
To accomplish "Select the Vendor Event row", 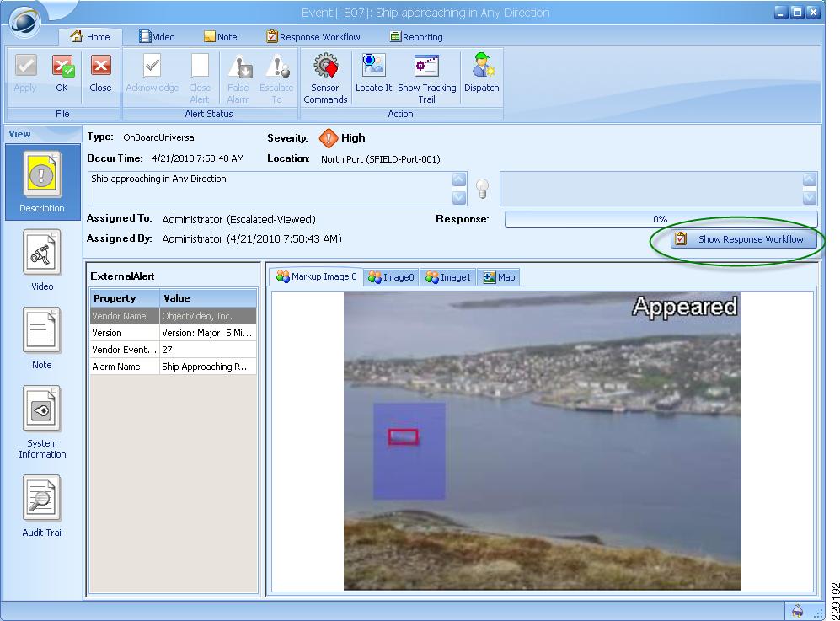I will [x=173, y=350].
